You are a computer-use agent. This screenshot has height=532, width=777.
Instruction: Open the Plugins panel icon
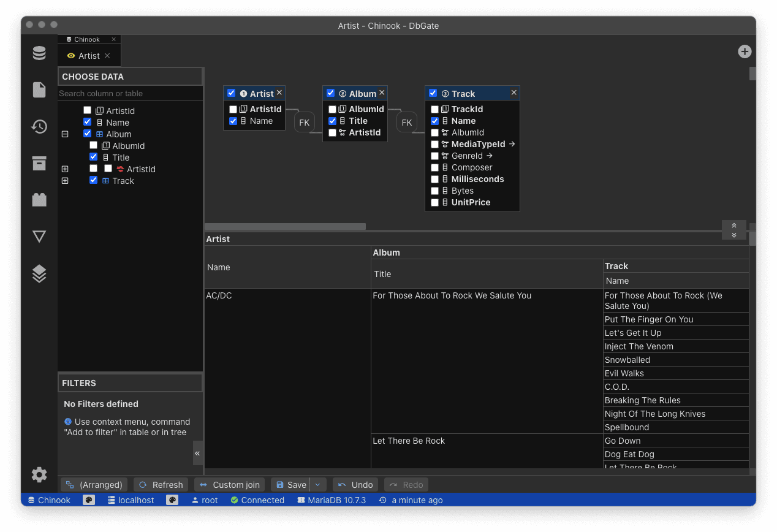39,200
